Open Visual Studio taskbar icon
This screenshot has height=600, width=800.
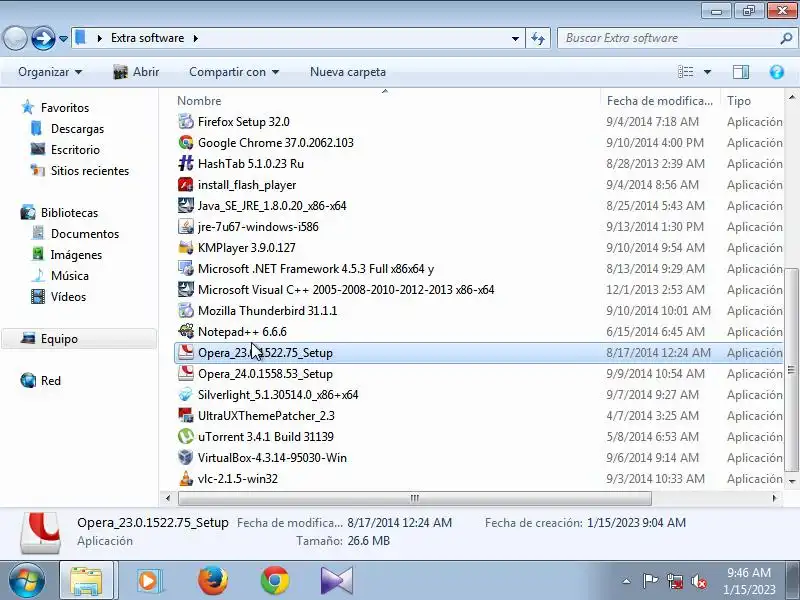pyautogui.click(x=337, y=580)
